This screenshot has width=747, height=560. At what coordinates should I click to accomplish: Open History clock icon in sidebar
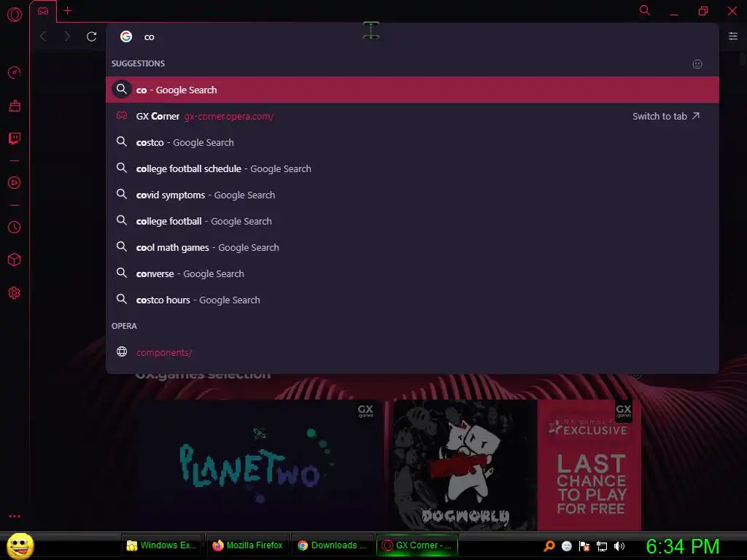click(15, 227)
